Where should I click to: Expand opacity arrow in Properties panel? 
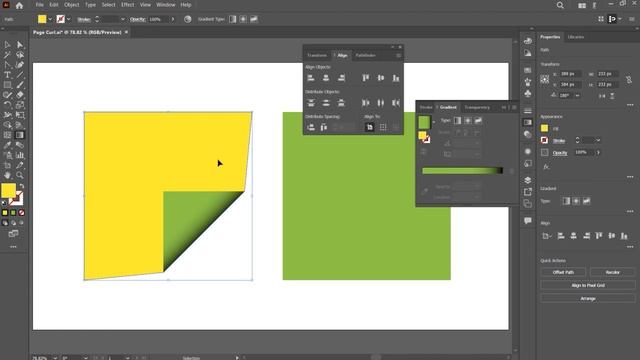coord(598,152)
